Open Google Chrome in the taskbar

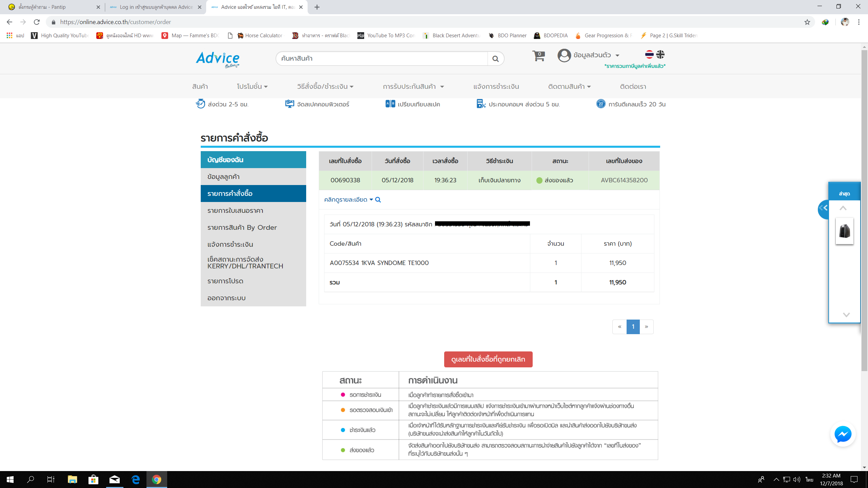(x=156, y=479)
